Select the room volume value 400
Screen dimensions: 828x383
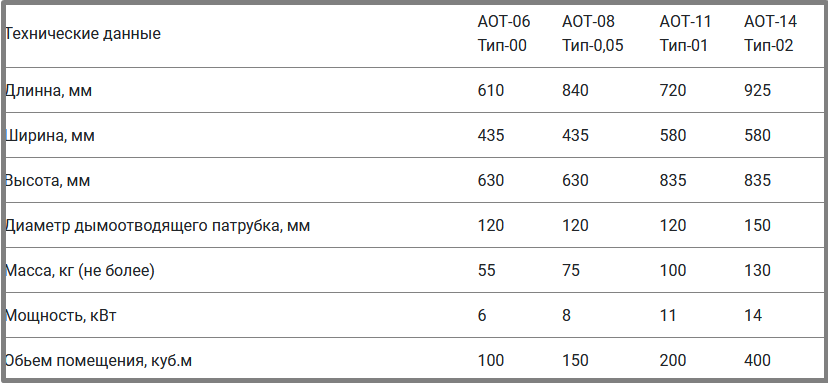[757, 360]
